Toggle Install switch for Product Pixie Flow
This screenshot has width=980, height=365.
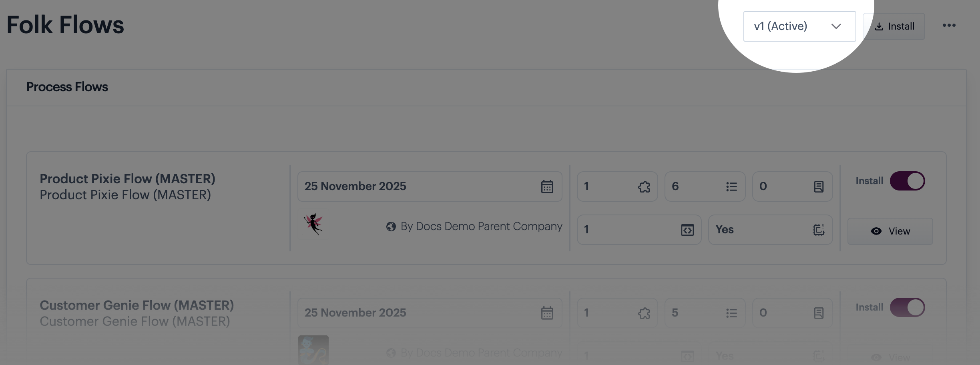click(x=907, y=181)
